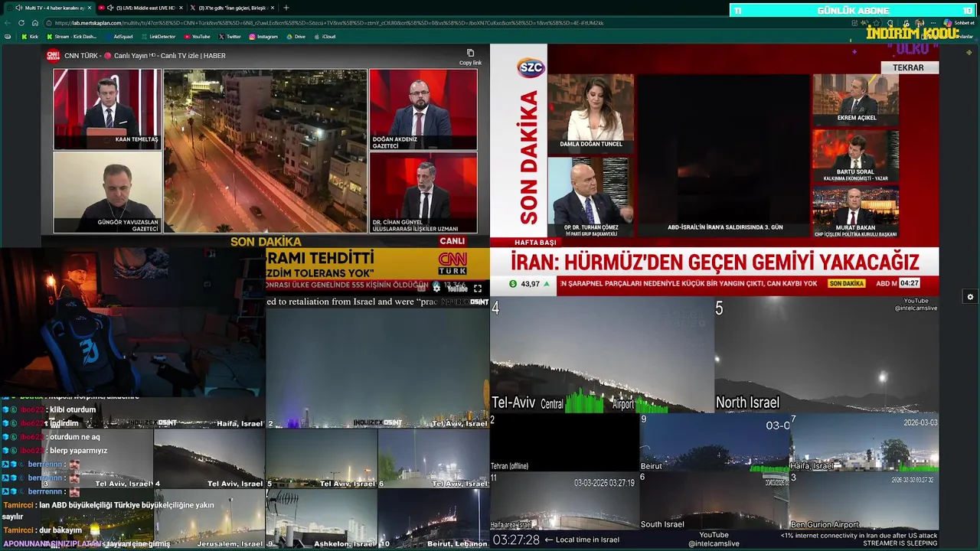This screenshot has width=980, height=551.
Task: Switch to the Multi TV browser tab
Action: [x=50, y=8]
